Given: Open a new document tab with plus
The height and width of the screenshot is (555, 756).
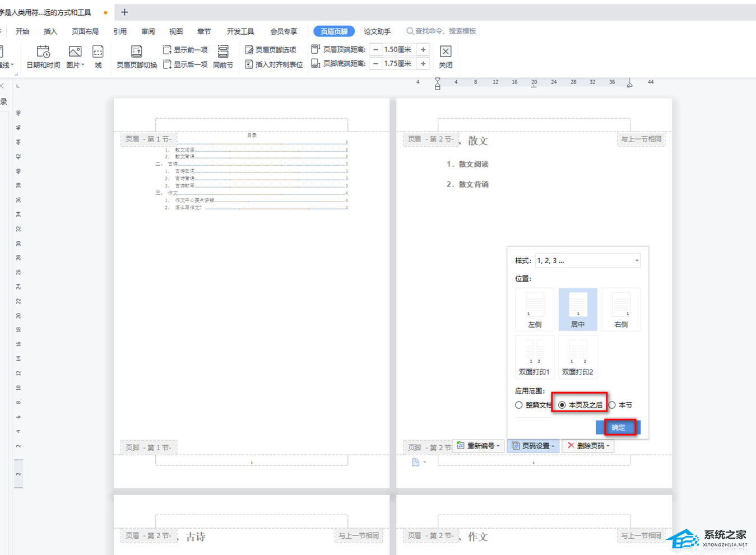Looking at the screenshot, I should point(124,12).
